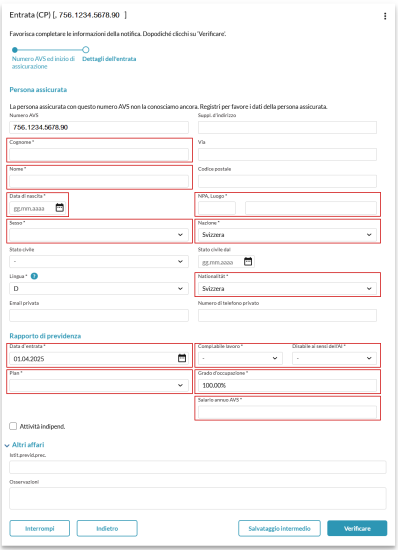Focus the Numero di telefono privato field
Image resolution: width=398 pixels, height=550 pixels.
[287, 315]
